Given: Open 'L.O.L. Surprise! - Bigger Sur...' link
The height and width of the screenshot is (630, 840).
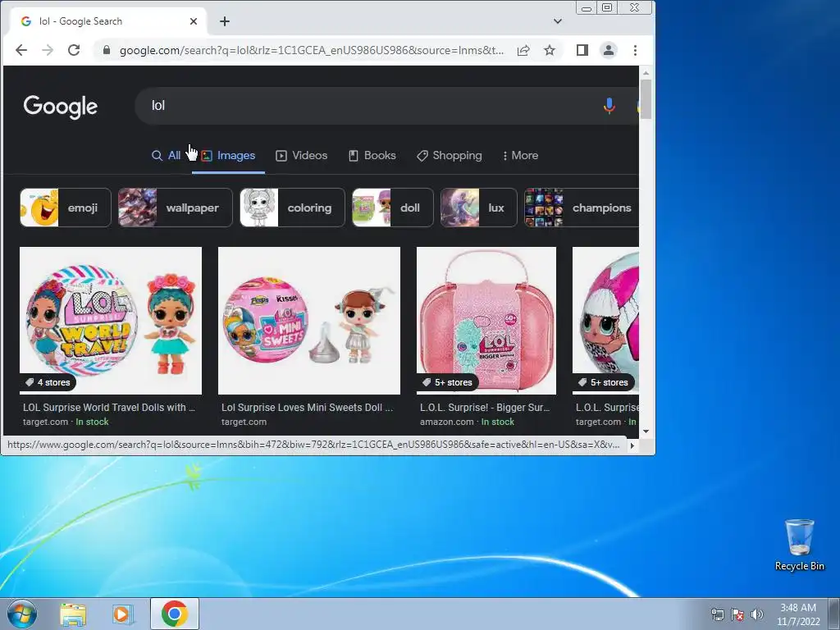Looking at the screenshot, I should (x=485, y=408).
